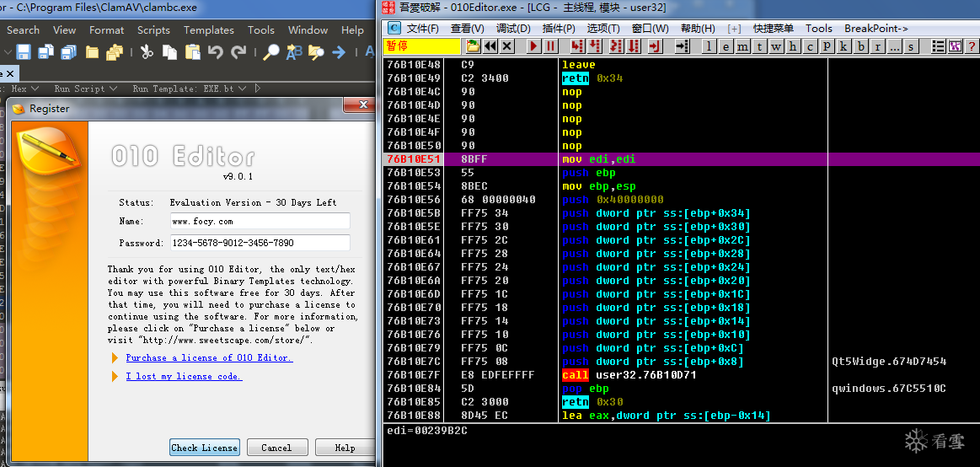Screen dimensions: 980x467
Task: Click the red question mark help icon
Action: coord(972,46)
